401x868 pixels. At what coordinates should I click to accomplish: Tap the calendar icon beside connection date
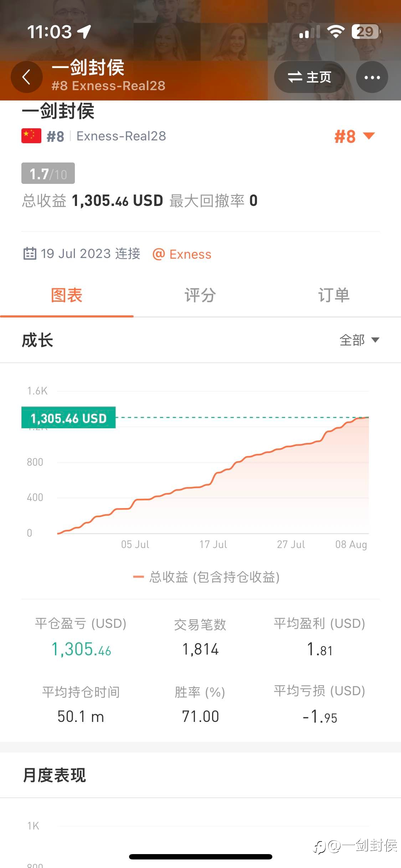(x=30, y=254)
